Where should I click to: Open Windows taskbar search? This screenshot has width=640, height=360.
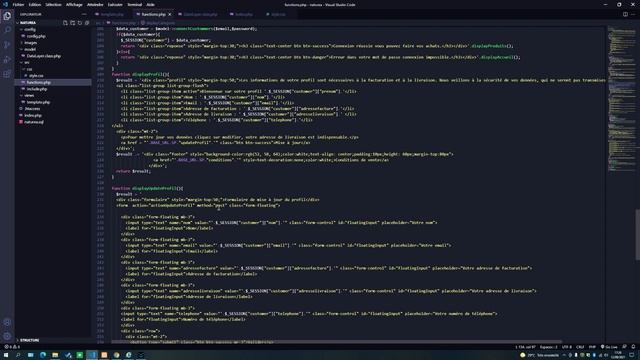tap(18, 355)
